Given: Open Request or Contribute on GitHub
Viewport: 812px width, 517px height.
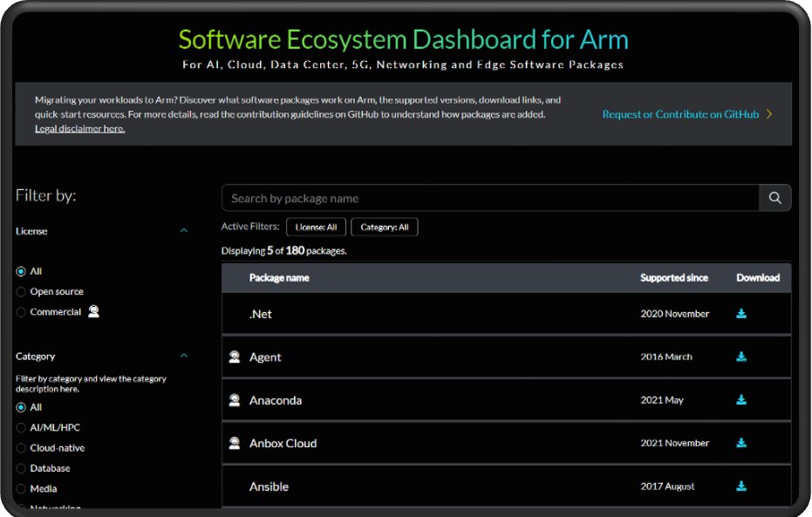Looking at the screenshot, I should pos(678,113).
